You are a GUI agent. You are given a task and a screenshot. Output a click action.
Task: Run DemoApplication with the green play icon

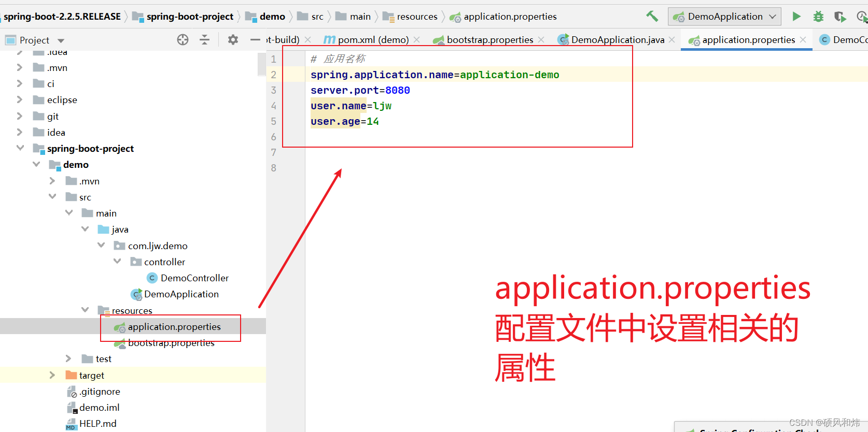tap(796, 17)
